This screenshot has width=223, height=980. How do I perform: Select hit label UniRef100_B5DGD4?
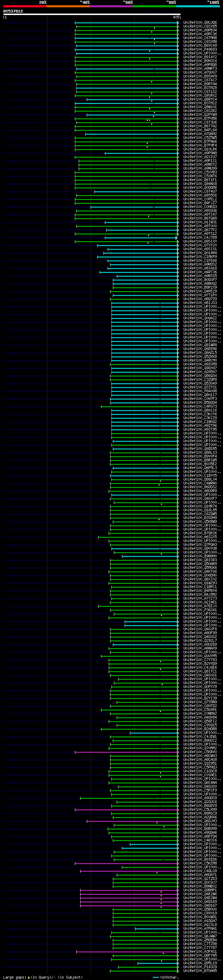point(200,402)
